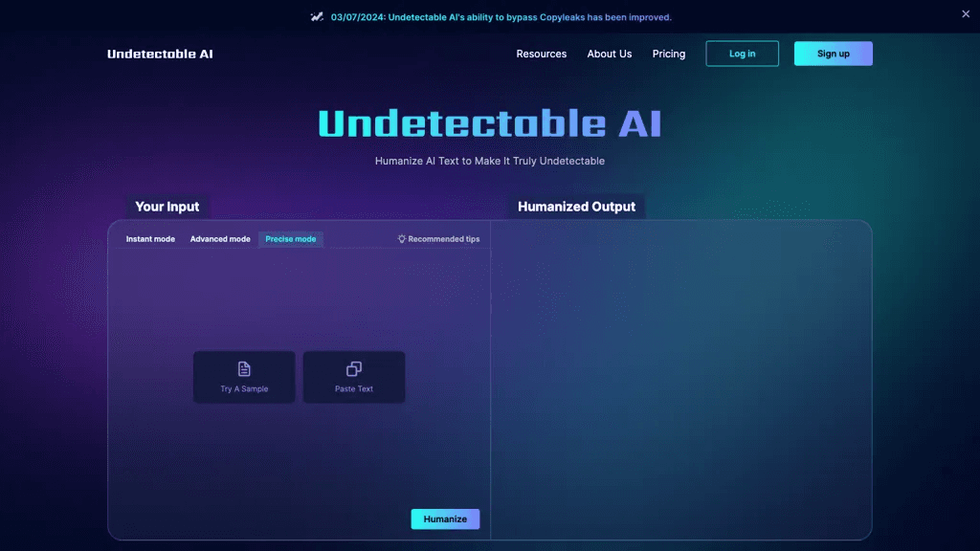Click the Log in button
The height and width of the screenshot is (551, 980).
point(742,54)
